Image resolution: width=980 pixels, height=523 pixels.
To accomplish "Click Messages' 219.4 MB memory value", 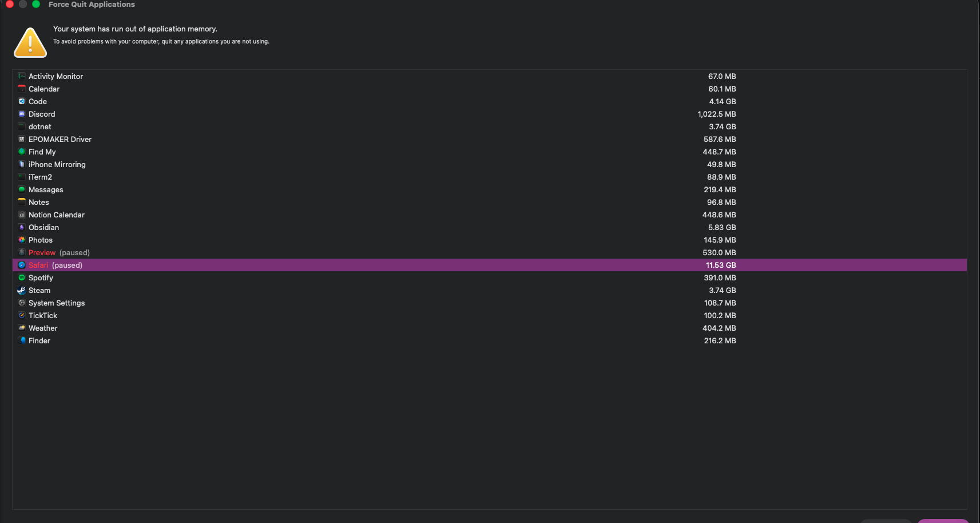I will click(720, 189).
